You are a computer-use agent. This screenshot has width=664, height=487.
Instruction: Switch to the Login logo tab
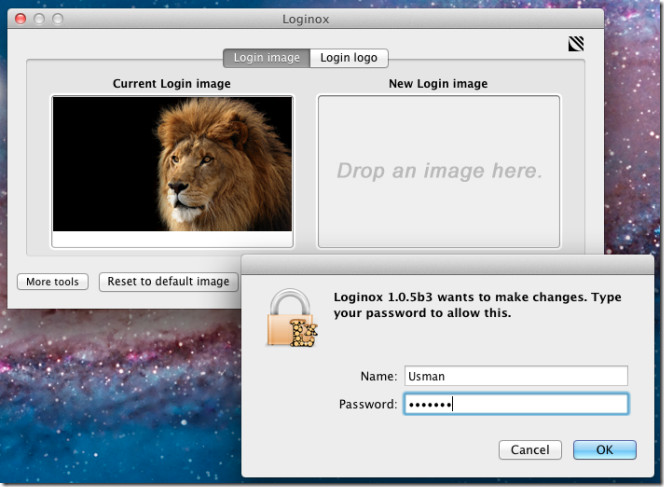349,58
